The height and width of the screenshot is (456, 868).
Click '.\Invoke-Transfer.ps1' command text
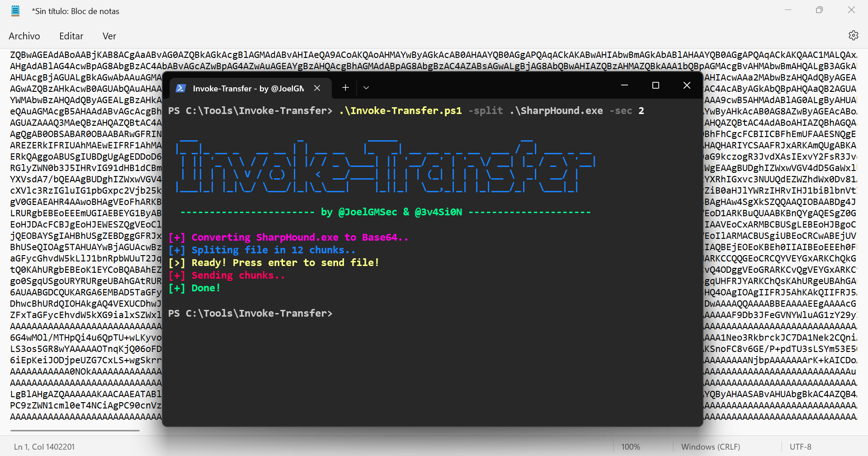(401, 111)
